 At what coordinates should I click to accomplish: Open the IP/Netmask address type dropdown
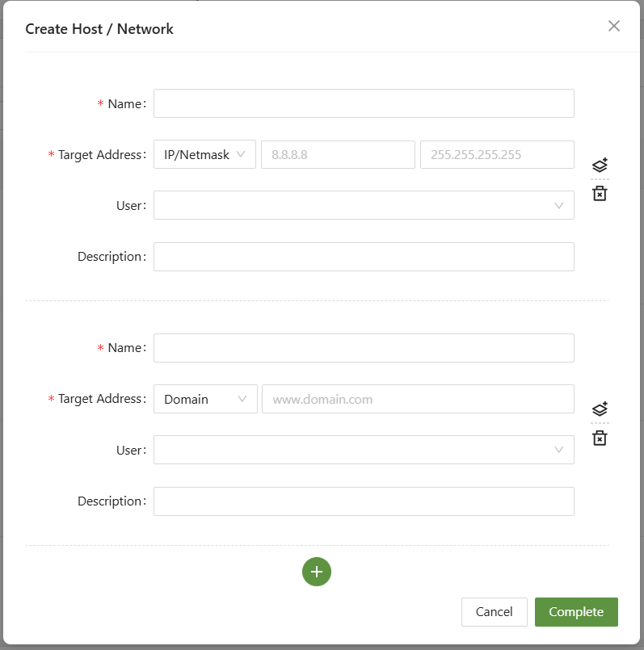(x=204, y=154)
